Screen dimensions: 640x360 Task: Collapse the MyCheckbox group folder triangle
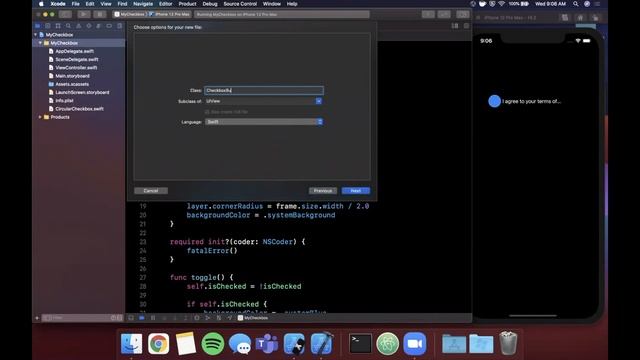click(40, 43)
